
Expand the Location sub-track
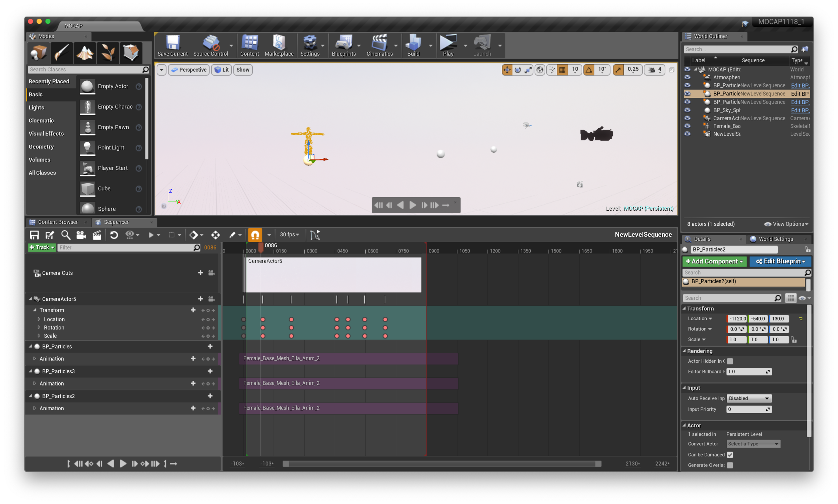(x=39, y=319)
